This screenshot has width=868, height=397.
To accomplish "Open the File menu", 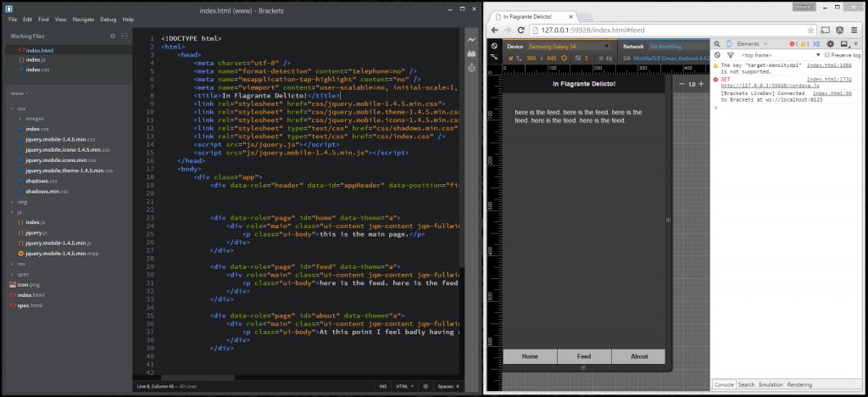I will pos(13,20).
